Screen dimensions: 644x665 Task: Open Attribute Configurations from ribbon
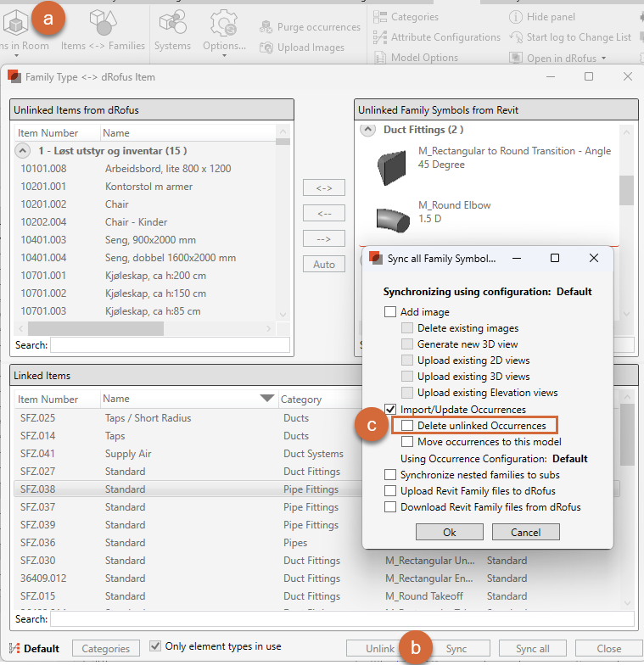tap(437, 37)
